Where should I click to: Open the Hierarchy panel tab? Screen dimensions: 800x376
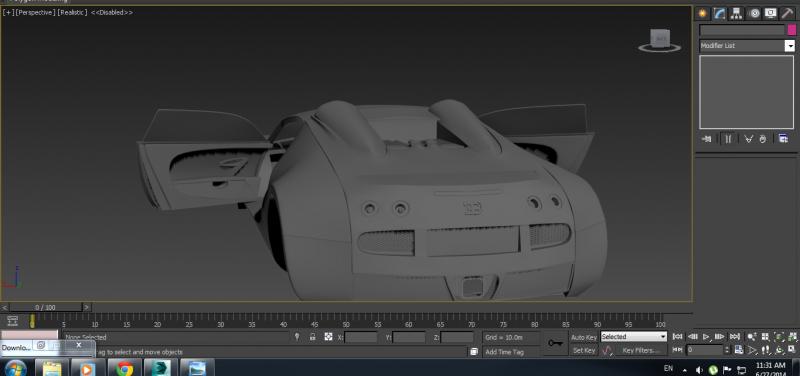(736, 14)
